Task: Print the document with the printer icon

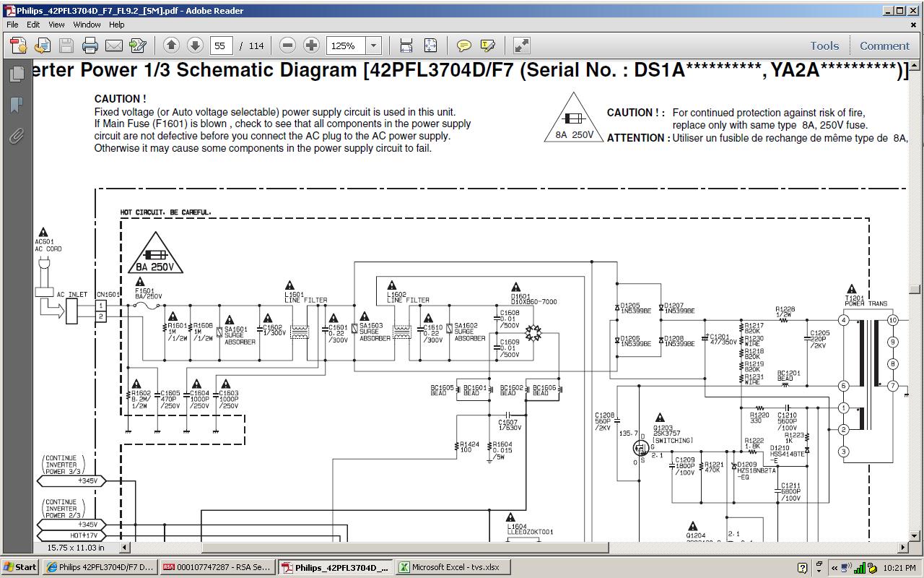Action: click(x=90, y=46)
